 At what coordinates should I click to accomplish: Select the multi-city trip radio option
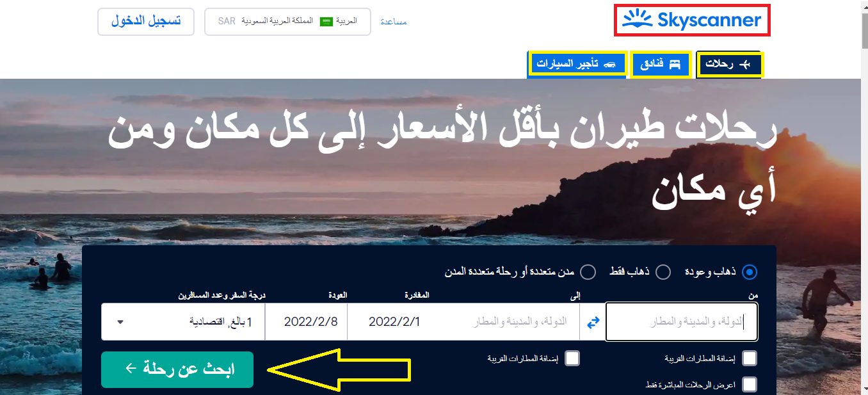click(588, 272)
